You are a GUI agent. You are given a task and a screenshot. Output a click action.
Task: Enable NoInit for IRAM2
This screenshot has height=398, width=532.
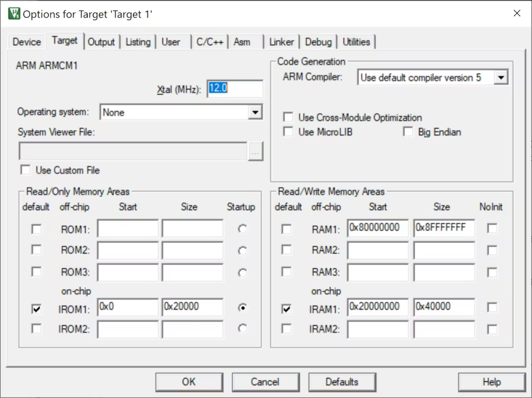click(x=492, y=329)
